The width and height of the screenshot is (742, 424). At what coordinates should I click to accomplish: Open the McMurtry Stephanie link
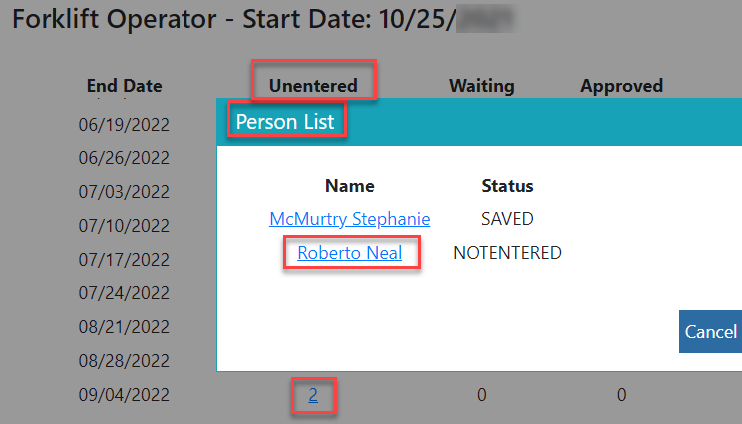349,219
